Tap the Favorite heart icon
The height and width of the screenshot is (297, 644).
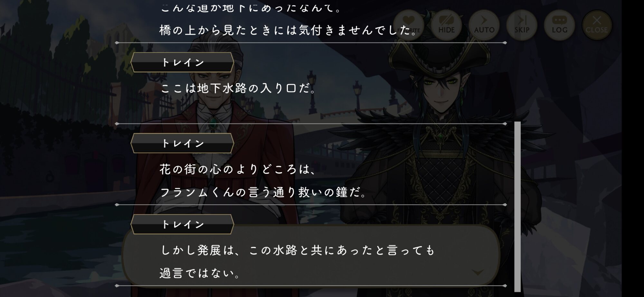click(x=408, y=25)
